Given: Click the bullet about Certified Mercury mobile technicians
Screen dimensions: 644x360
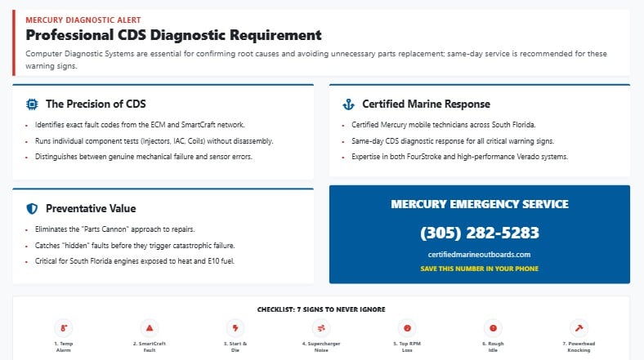Looking at the screenshot, I should pyautogui.click(x=444, y=125).
